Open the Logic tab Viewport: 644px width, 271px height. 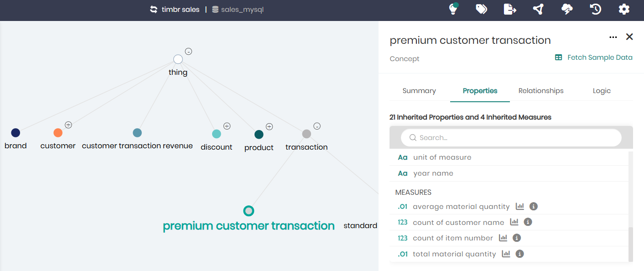[x=602, y=91]
